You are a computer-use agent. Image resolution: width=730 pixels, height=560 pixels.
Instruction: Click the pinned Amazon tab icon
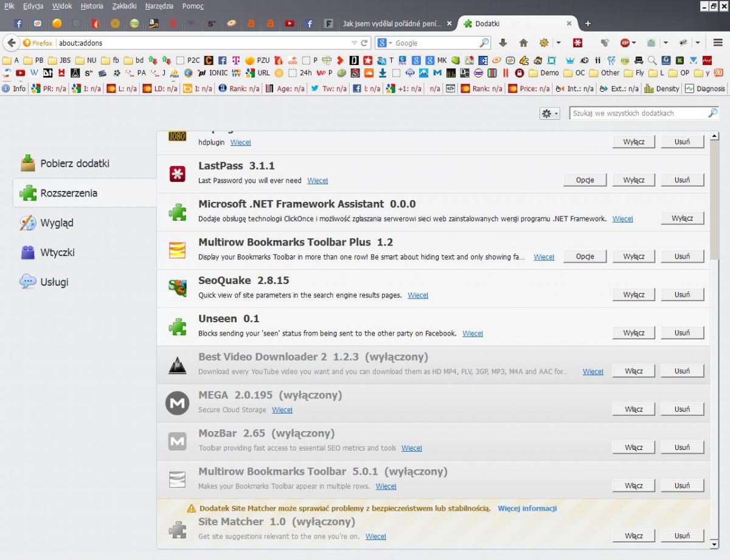154,24
